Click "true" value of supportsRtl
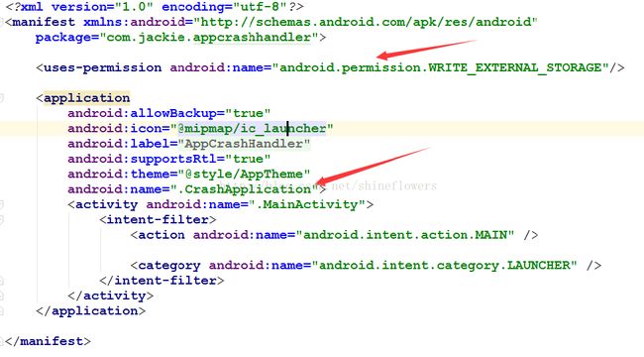Viewport: 644px width, 357px height. pyautogui.click(x=248, y=159)
